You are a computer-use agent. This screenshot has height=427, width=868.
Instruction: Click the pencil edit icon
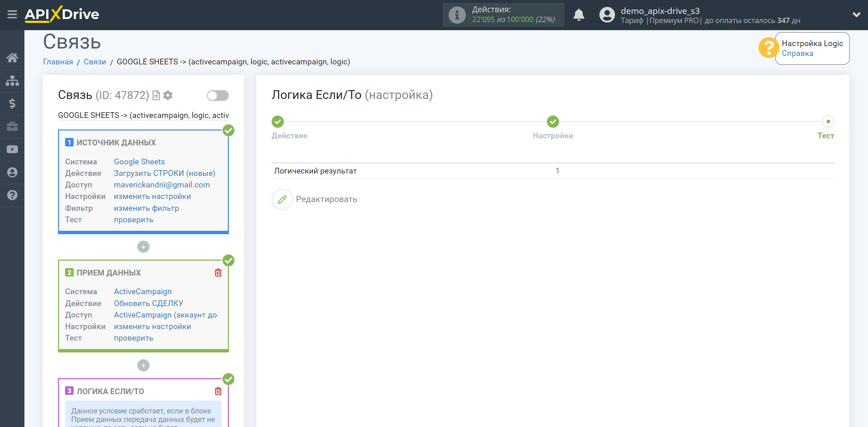point(282,199)
